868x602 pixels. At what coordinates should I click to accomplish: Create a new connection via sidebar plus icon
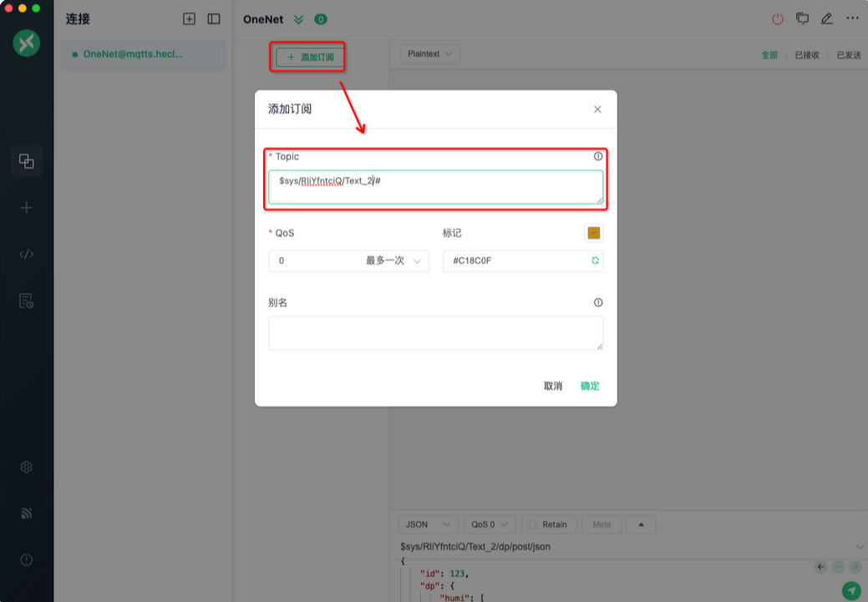click(x=26, y=207)
